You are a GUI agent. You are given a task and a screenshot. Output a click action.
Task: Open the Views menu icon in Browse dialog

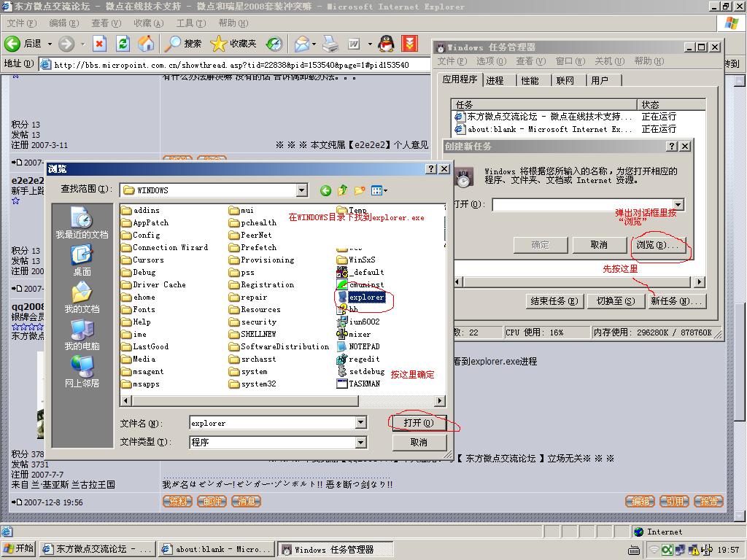coord(379,190)
